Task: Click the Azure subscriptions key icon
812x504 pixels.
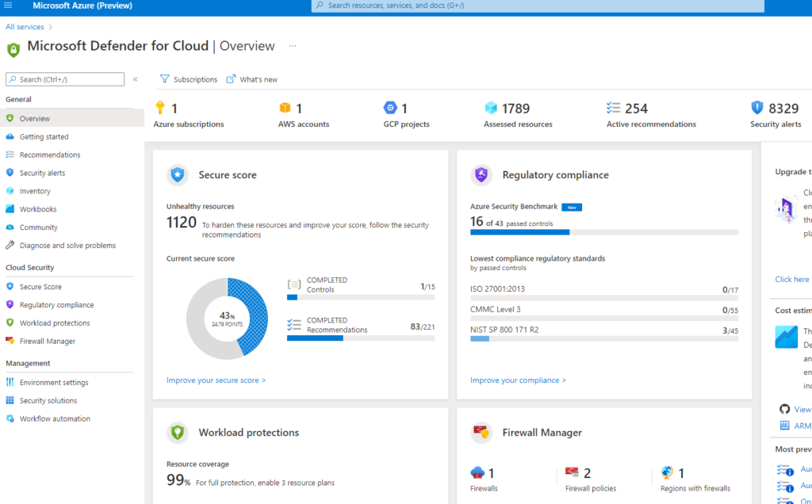Action: pyautogui.click(x=159, y=108)
